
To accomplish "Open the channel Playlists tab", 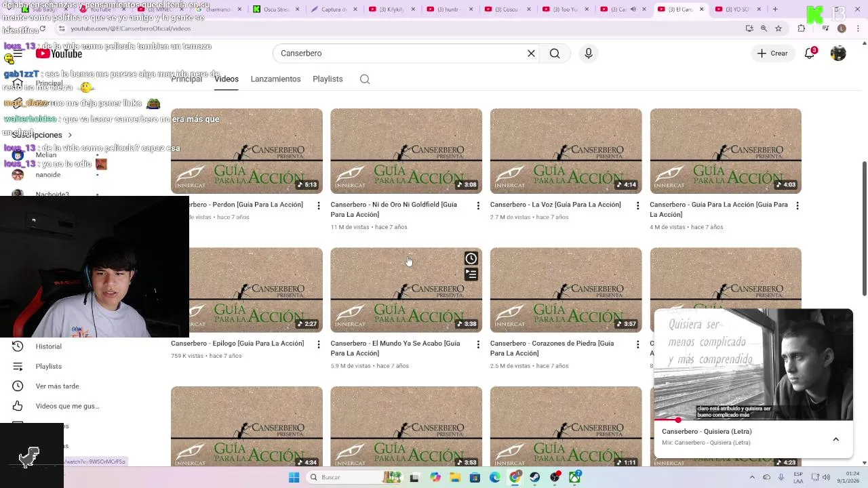I will 328,79.
